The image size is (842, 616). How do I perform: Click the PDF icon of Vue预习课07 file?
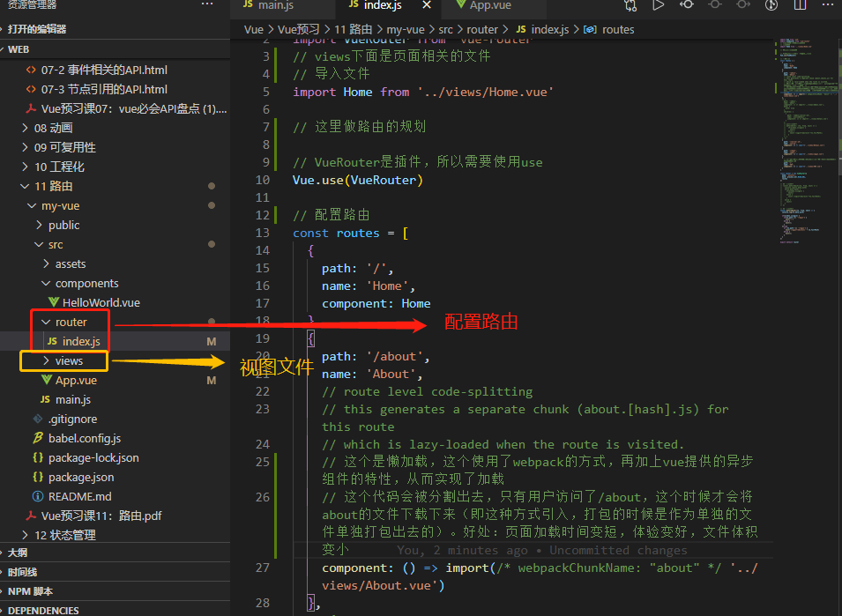click(x=31, y=108)
